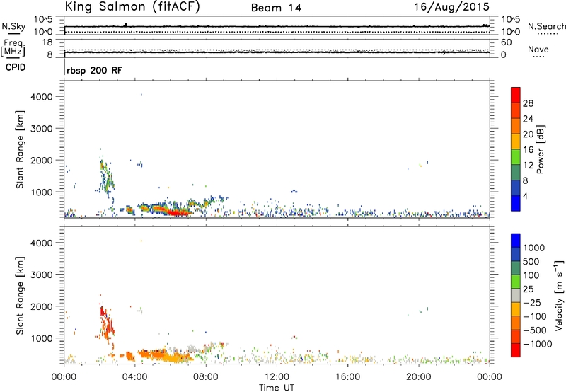Viewport: 566px width, 392px height.
Task: Click the Freq. [MHz] axis label
Action: pos(13,47)
